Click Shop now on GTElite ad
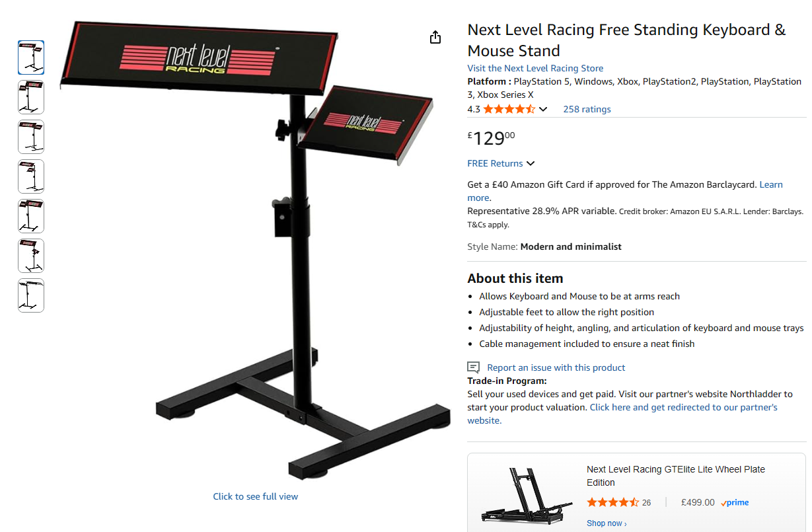Screen dimensions: 812x532 (x=607, y=523)
